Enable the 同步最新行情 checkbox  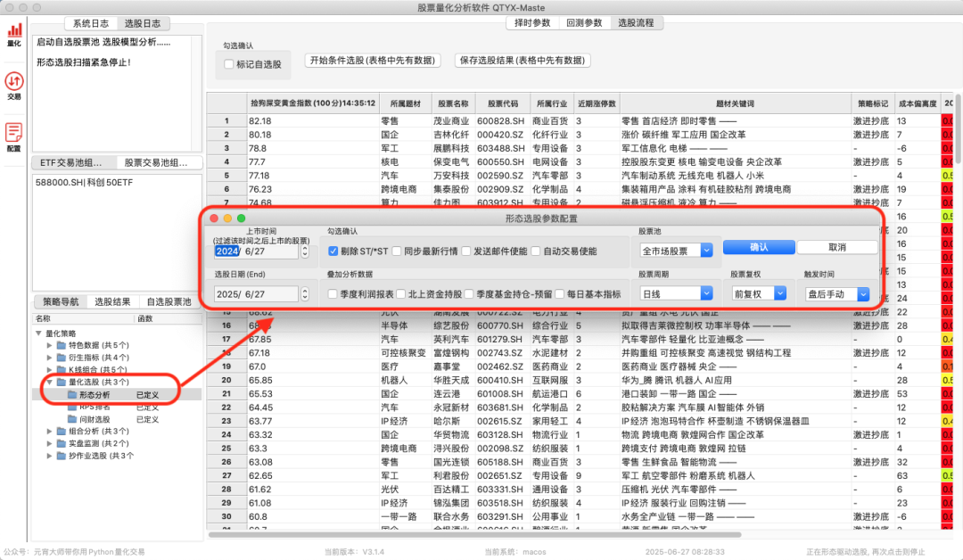pyautogui.click(x=397, y=251)
